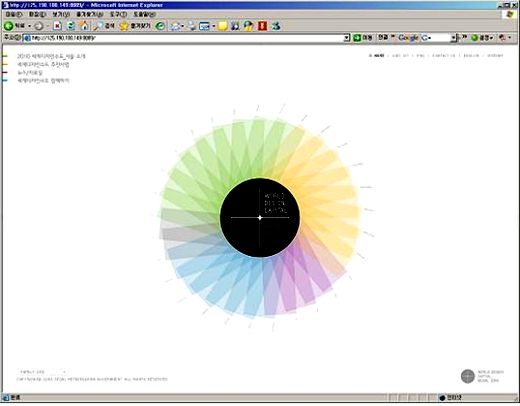Click the green S-shaped toolbar icon

[x=276, y=26]
